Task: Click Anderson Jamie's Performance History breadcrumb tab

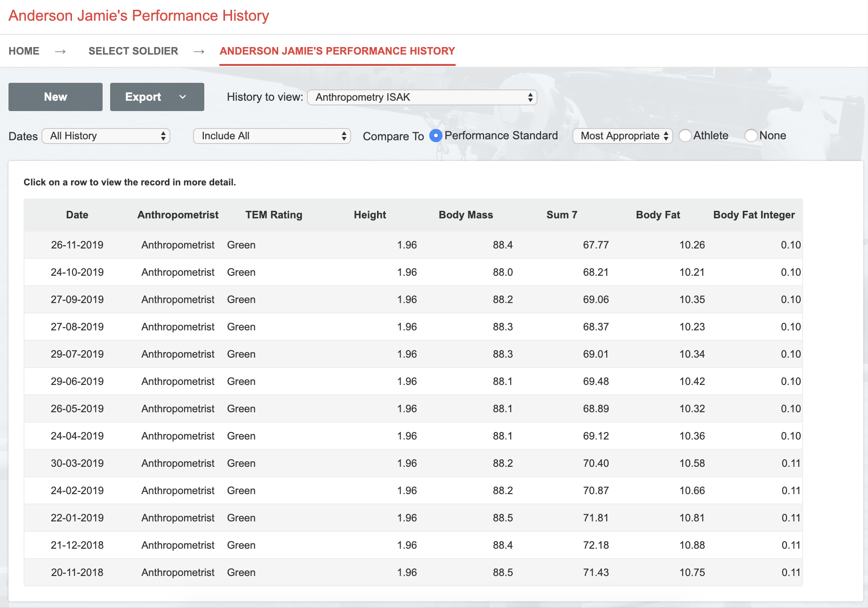Action: pyautogui.click(x=338, y=51)
